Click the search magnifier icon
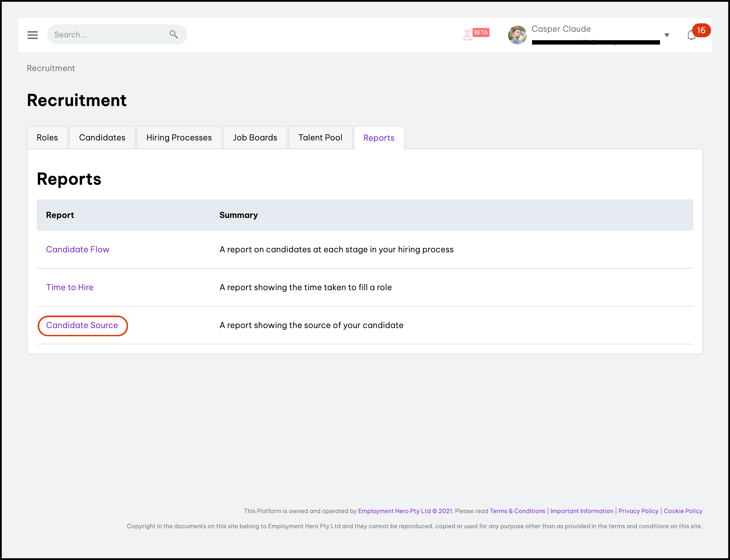Screen dimensions: 730x560 [x=173, y=34]
